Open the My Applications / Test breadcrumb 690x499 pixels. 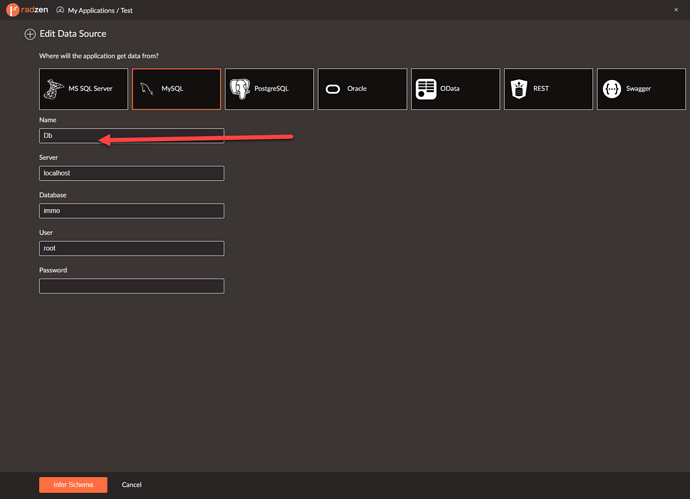click(100, 11)
